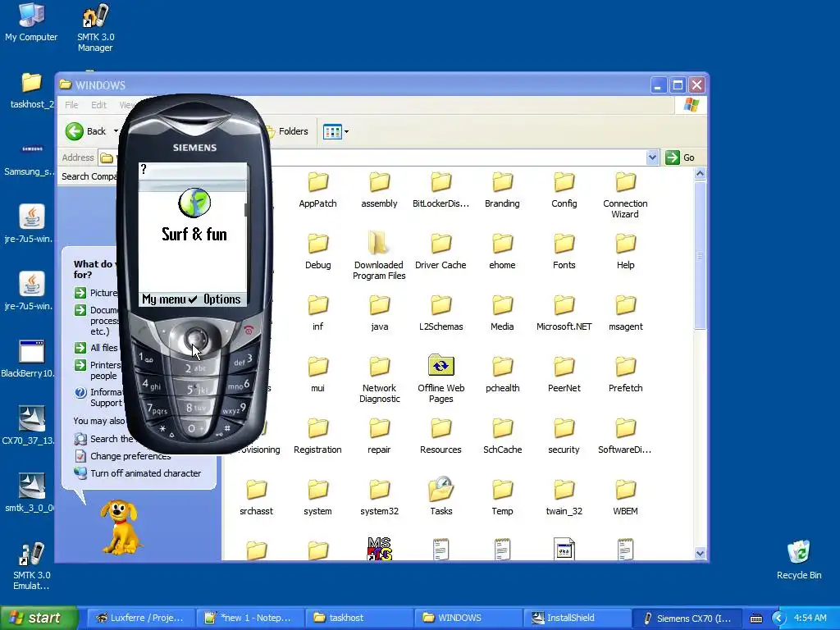Launch SMTK 3.0 Emulator desktop shortcut
The image size is (840, 630).
32,566
